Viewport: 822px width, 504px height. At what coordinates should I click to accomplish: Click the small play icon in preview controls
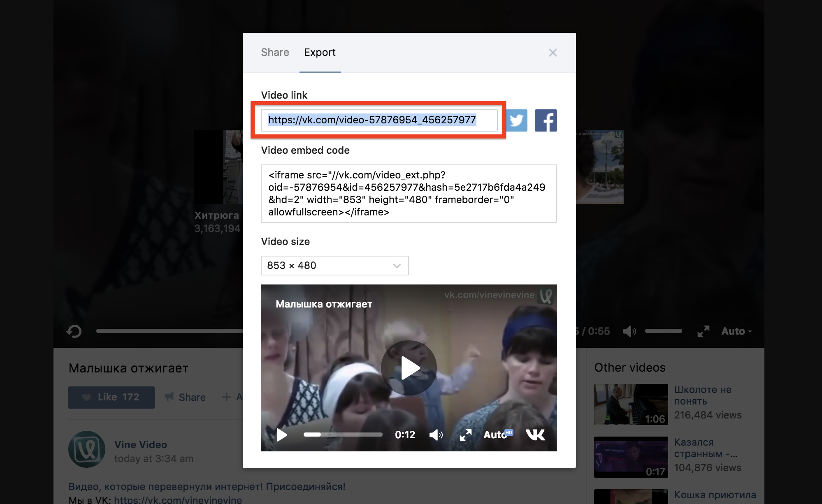[282, 435]
